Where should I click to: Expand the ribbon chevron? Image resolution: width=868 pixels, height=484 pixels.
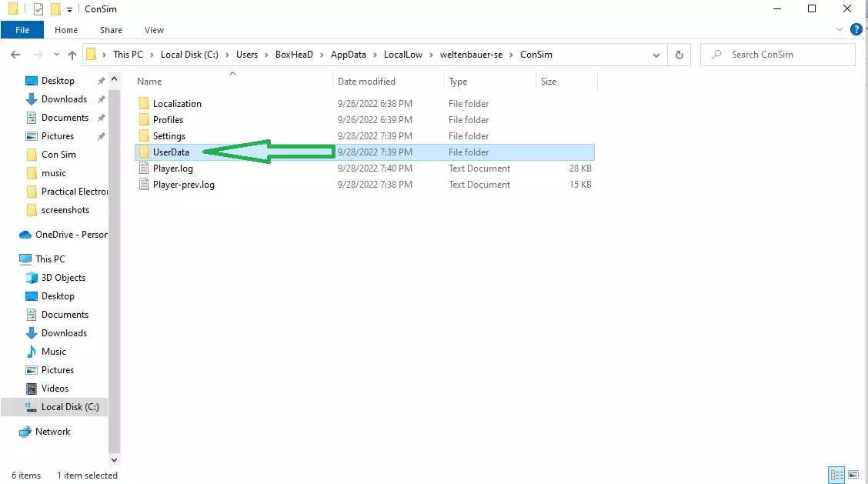[x=840, y=29]
